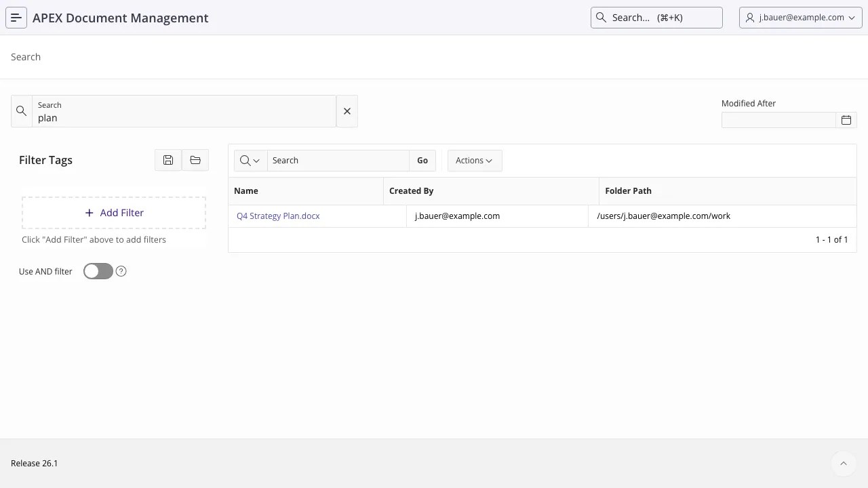This screenshot has height=488, width=868.
Task: Click the Search breadcrumb title
Action: click(26, 57)
